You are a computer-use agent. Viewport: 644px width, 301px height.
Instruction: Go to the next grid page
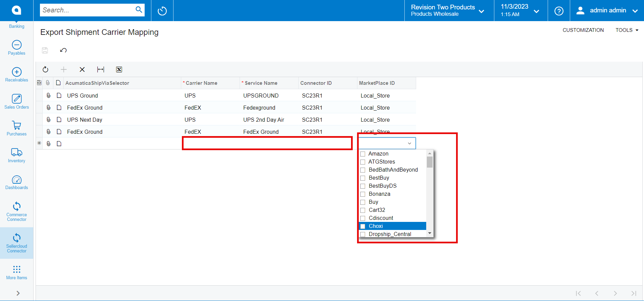tap(615, 293)
